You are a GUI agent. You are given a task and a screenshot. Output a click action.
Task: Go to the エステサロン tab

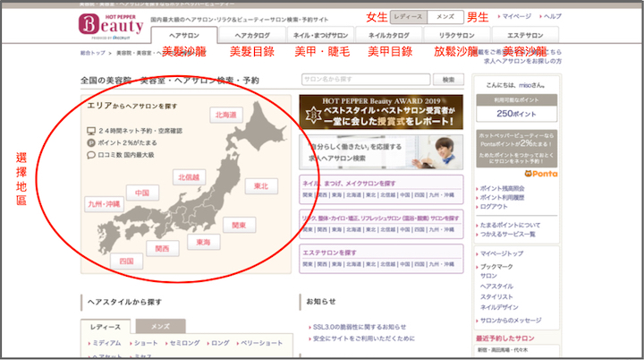coord(526,34)
